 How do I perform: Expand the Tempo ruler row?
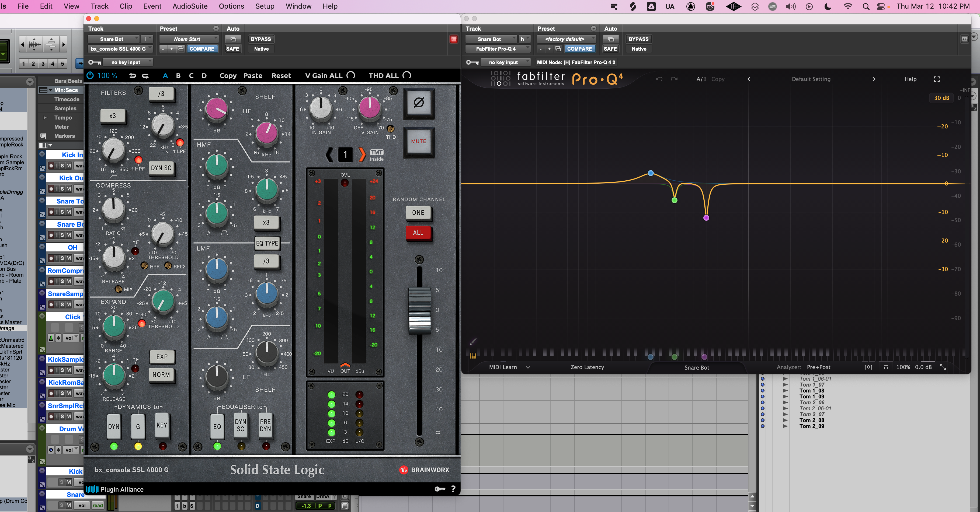[x=45, y=118]
